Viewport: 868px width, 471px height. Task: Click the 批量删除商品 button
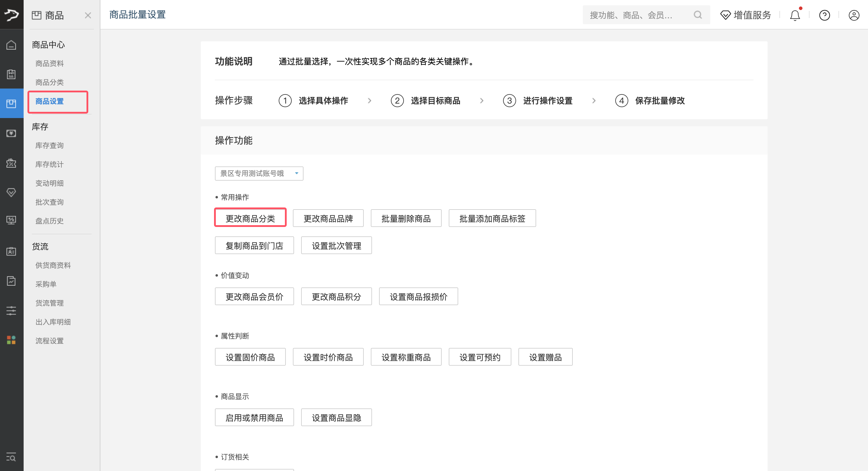coord(406,218)
